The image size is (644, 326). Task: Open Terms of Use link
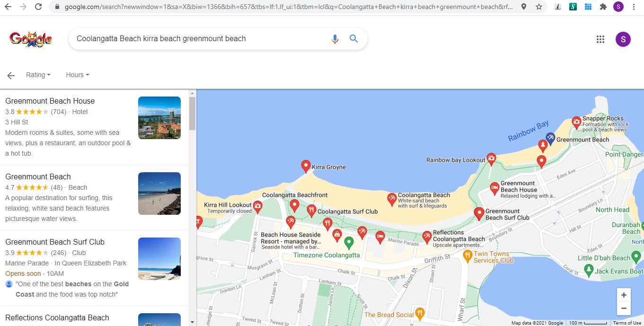[627, 323]
